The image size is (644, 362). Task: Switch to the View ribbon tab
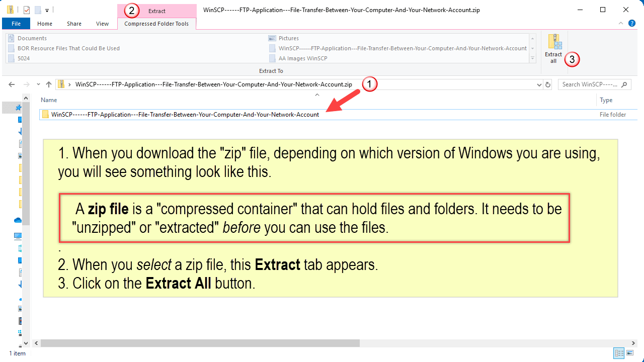[x=102, y=24]
